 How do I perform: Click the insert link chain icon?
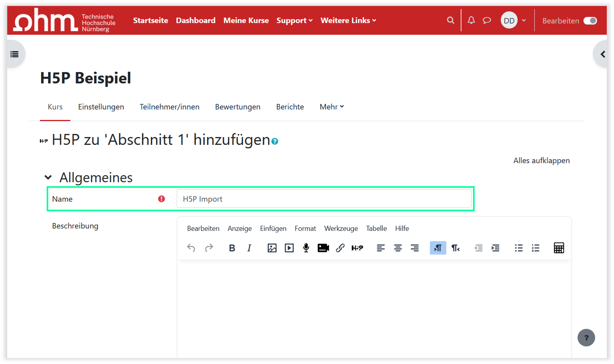pyautogui.click(x=340, y=248)
